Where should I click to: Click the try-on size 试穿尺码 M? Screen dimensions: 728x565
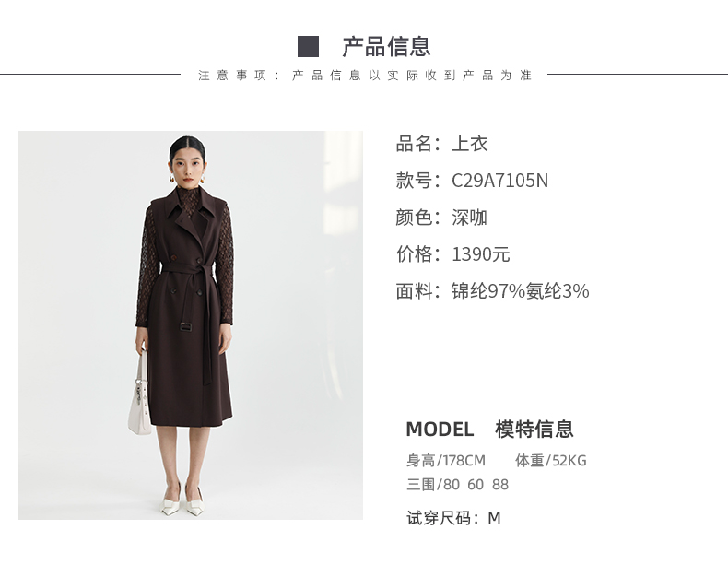click(453, 518)
